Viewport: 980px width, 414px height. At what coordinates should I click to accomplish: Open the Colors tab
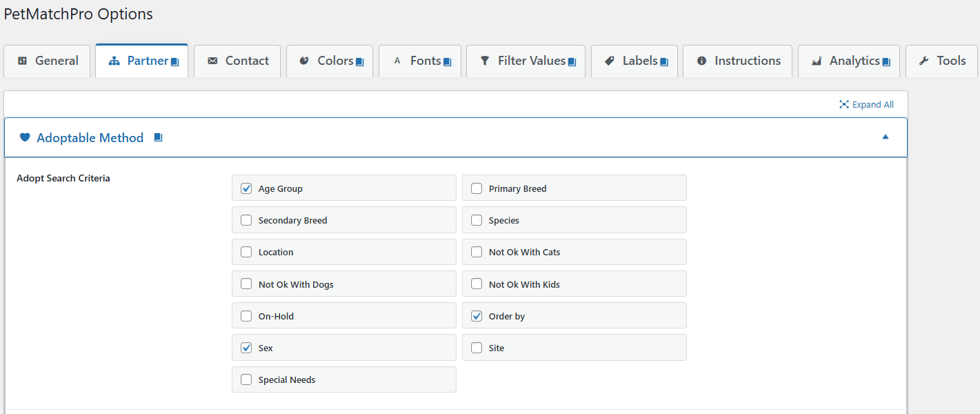330,61
